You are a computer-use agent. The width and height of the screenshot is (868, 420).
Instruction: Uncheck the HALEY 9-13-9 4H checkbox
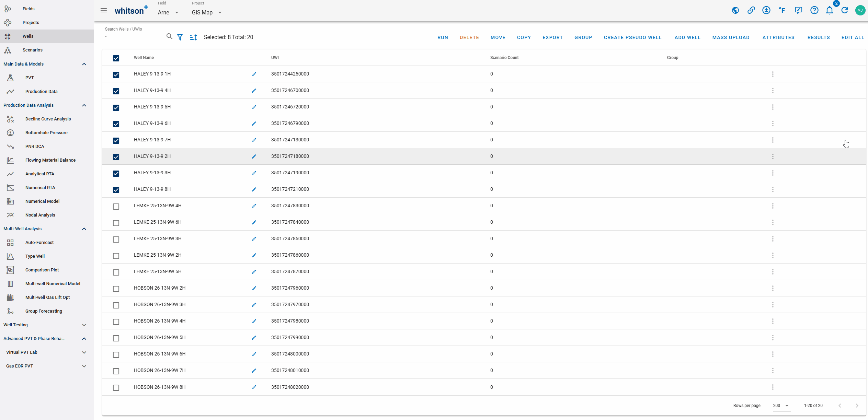pos(116,91)
